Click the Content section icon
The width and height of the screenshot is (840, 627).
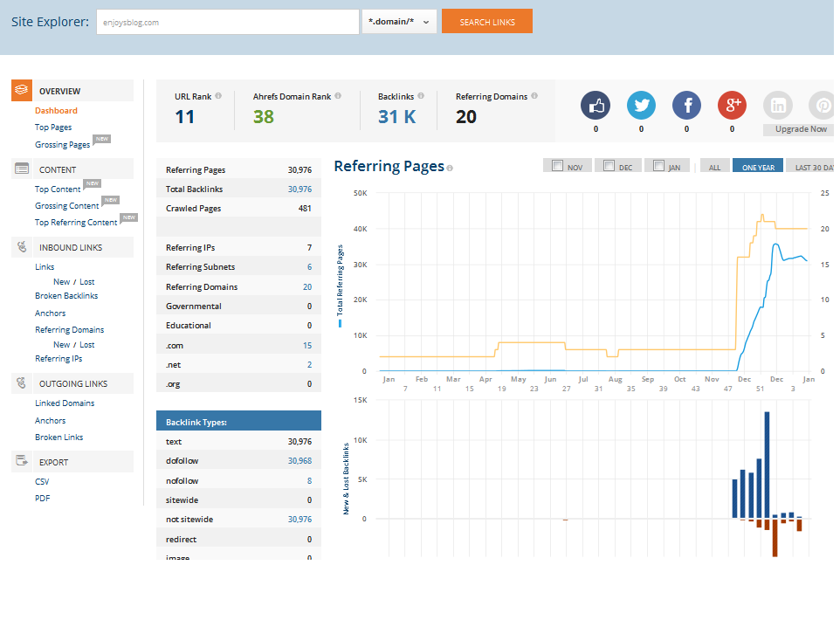tap(22, 169)
